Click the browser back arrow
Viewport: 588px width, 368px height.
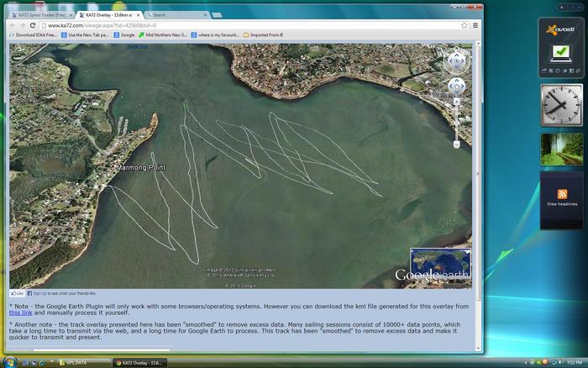point(11,25)
